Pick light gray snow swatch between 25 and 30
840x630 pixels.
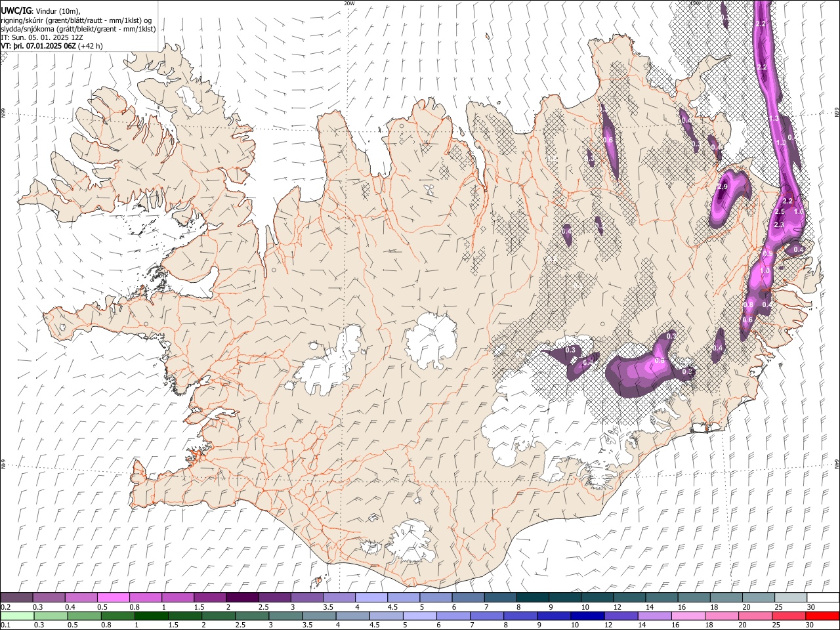[790, 598]
